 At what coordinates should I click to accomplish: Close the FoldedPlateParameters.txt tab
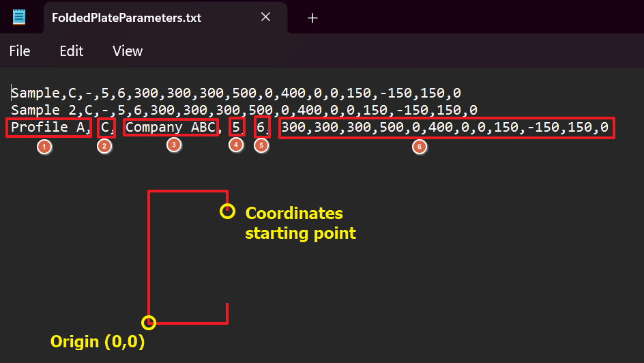pos(265,18)
